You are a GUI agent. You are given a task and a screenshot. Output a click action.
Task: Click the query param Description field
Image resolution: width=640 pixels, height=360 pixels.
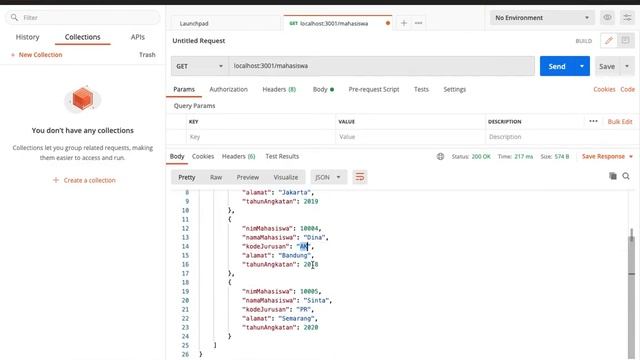(560, 137)
